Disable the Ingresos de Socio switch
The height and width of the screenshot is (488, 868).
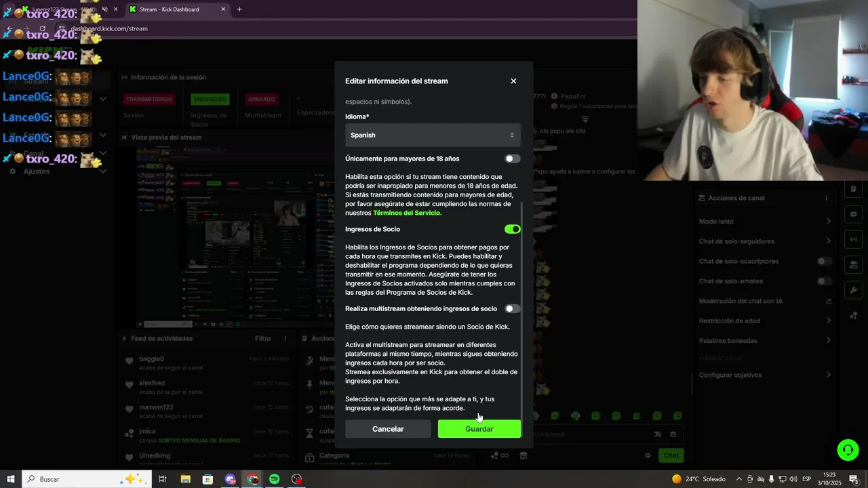[513, 229]
